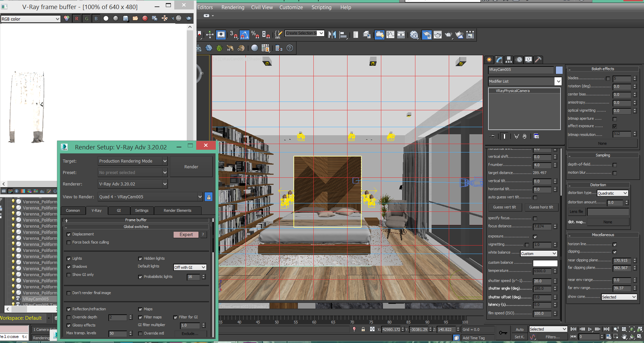Switch to the Hierarchy panel
This screenshot has height=343, width=644.
(x=509, y=60)
